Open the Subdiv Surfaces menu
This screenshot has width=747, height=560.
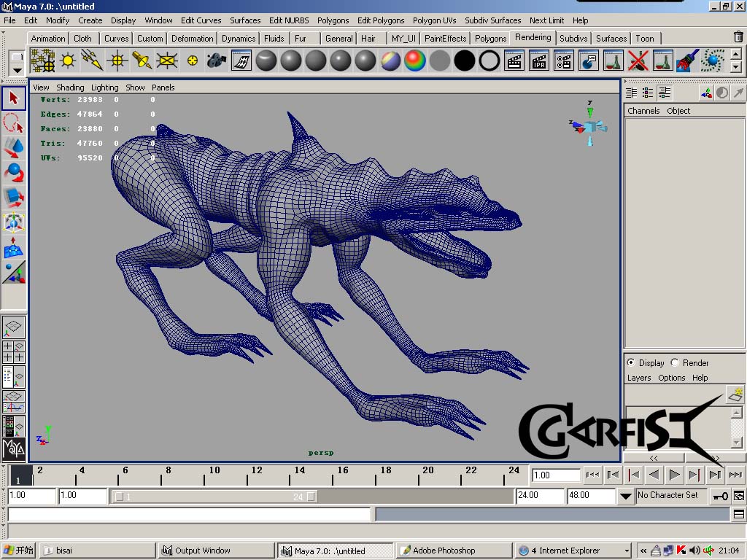[x=492, y=20]
